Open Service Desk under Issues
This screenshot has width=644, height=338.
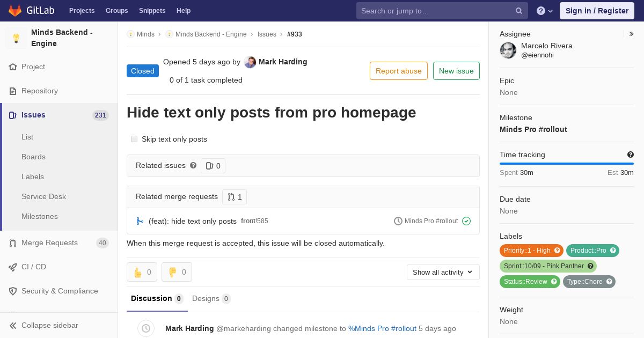(x=43, y=197)
